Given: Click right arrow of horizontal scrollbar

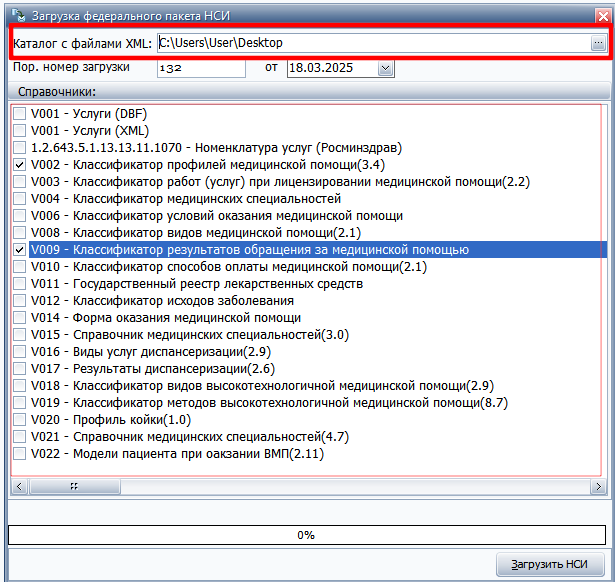Looking at the screenshot, I should [598, 486].
